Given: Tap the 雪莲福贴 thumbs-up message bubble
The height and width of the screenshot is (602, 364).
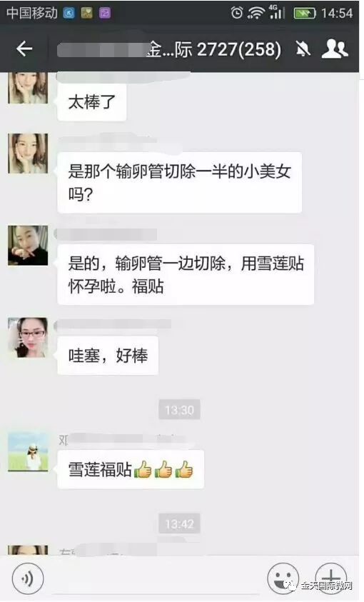Looking at the screenshot, I should (x=131, y=470).
